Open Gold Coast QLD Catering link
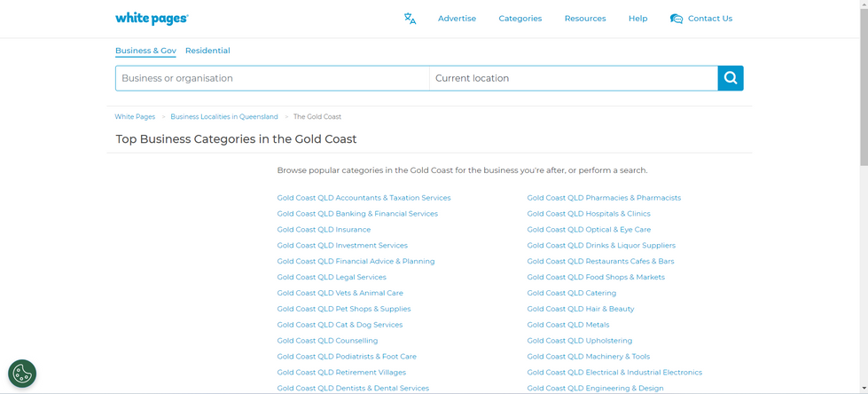Image resolution: width=868 pixels, height=394 pixels. [x=571, y=293]
